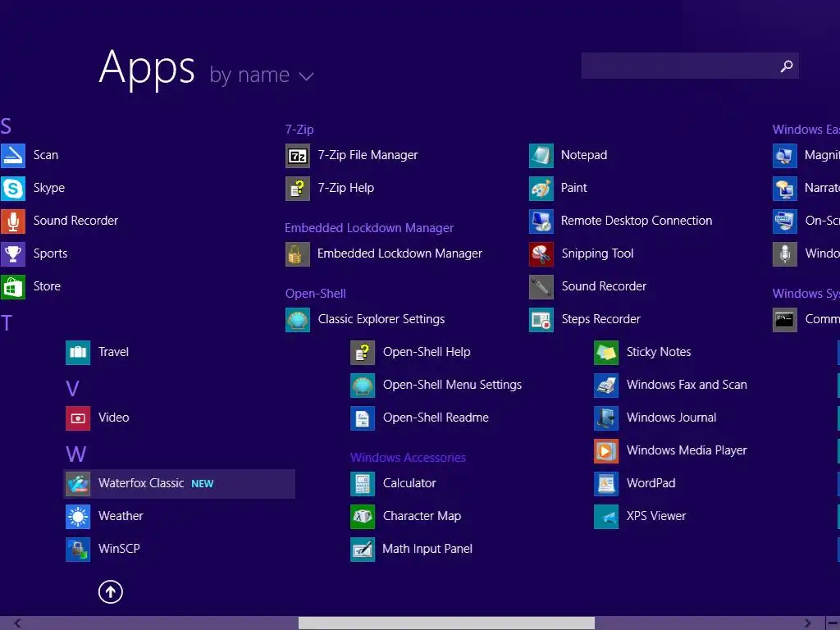Screen dimensions: 840x630
Task: Open the Video app icon
Action: point(78,418)
